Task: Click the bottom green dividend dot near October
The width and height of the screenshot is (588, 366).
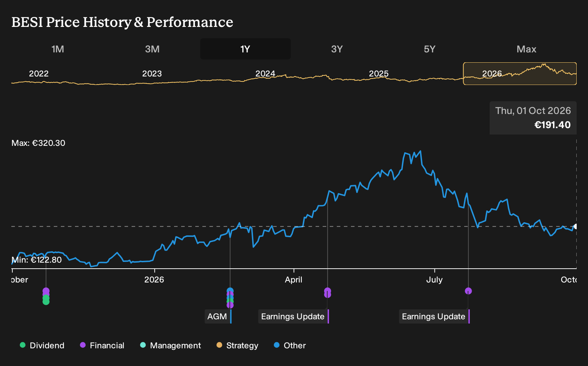Action: pos(46,302)
